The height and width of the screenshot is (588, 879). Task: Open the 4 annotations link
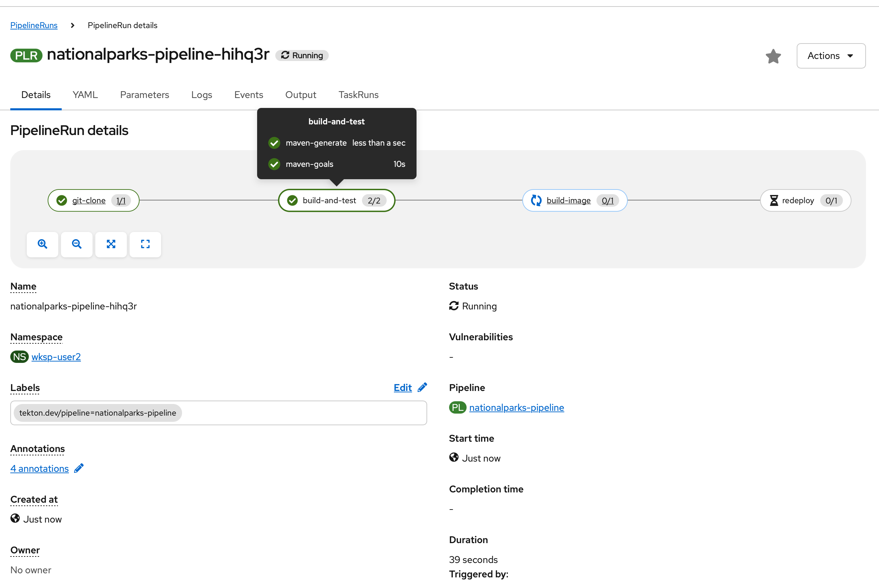pyautogui.click(x=39, y=468)
